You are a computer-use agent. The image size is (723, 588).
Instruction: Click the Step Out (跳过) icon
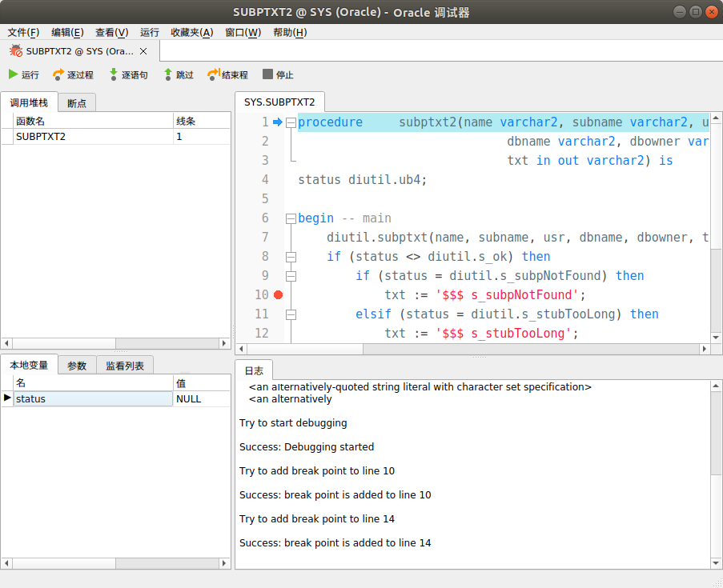coord(168,74)
